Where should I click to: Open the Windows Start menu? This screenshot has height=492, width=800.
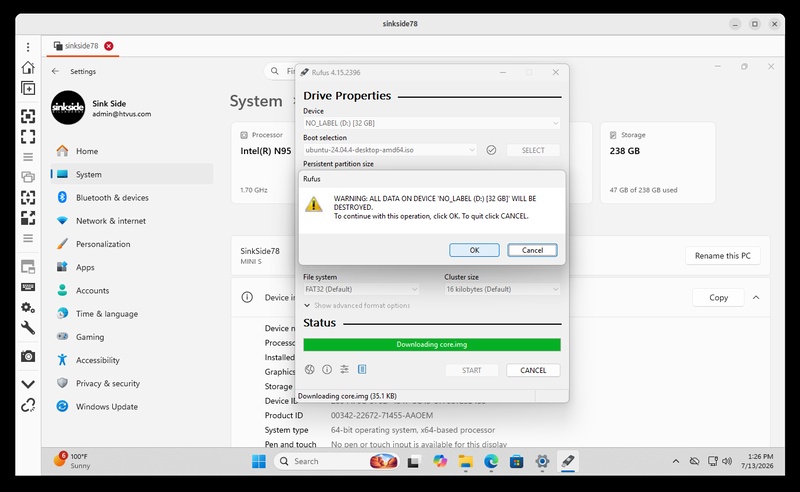pyautogui.click(x=259, y=461)
